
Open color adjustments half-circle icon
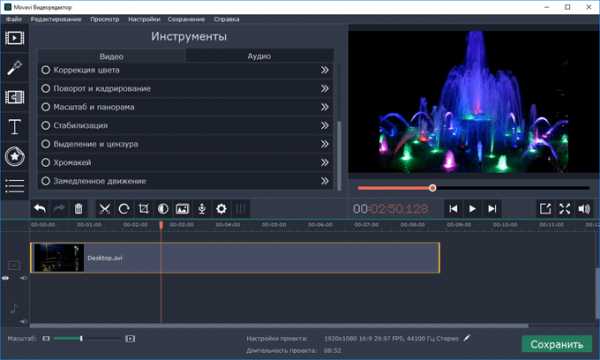pos(163,209)
